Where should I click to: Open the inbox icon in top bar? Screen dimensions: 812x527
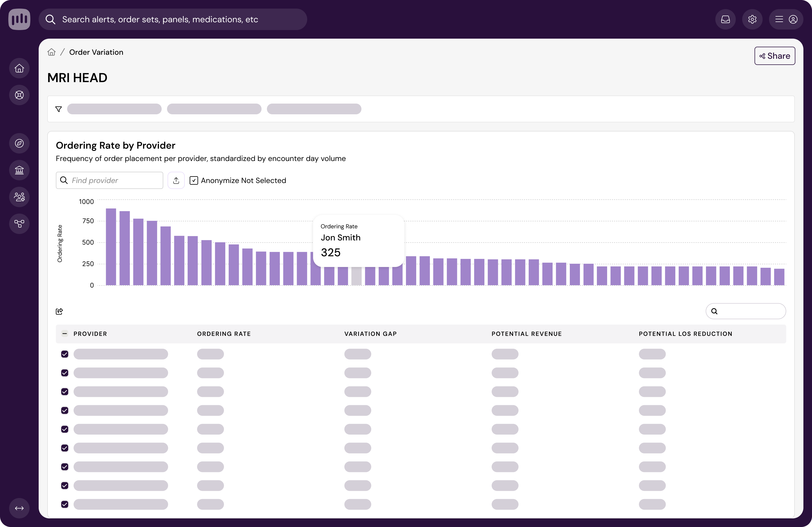point(725,19)
